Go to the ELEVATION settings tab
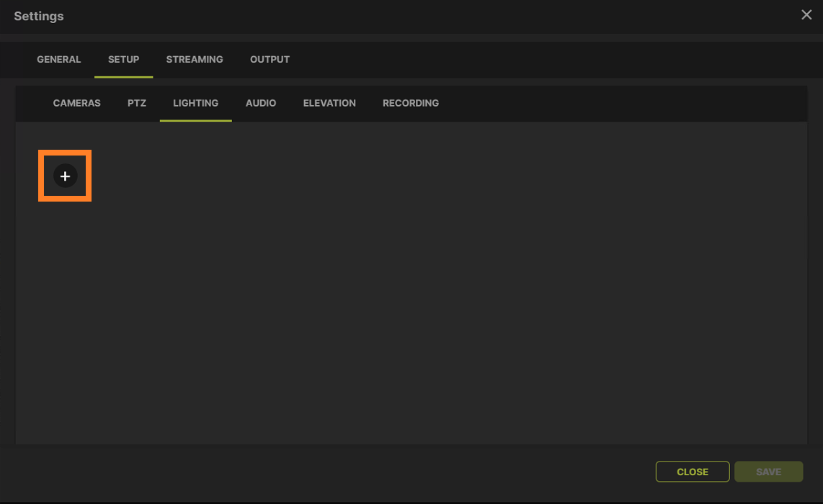The width and height of the screenshot is (823, 504). point(329,103)
